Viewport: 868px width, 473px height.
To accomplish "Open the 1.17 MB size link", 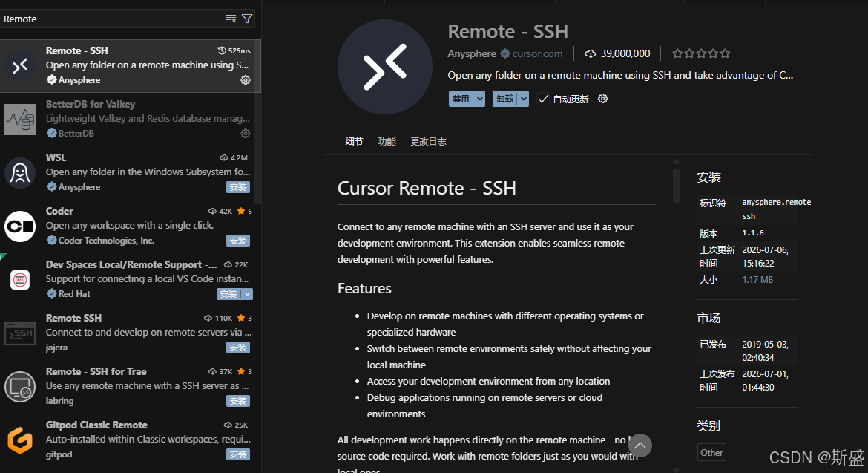I will 757,280.
